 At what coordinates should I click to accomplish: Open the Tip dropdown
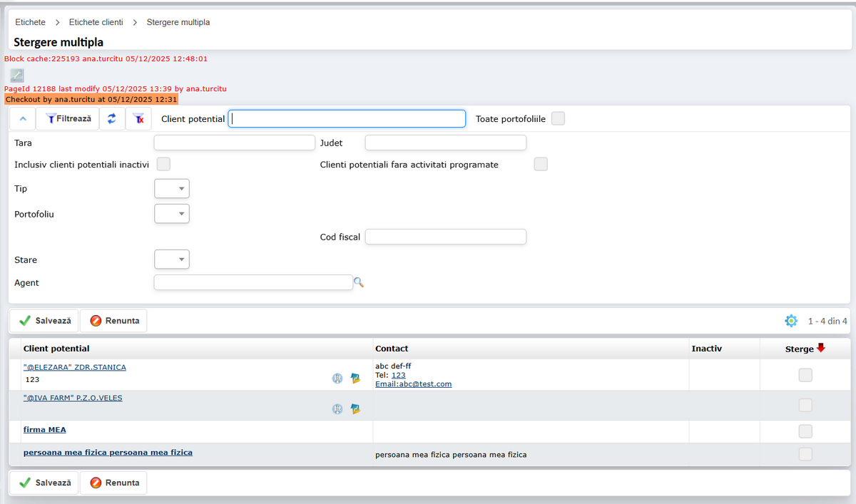click(172, 189)
